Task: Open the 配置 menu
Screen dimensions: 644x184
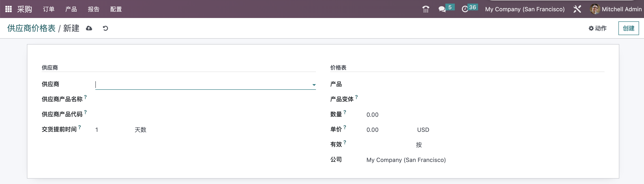Action: coord(116,9)
